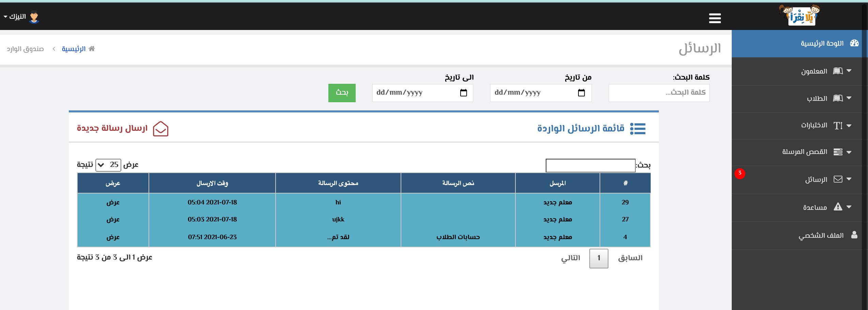
Task: Click the التالي pagination button
Action: [571, 258]
